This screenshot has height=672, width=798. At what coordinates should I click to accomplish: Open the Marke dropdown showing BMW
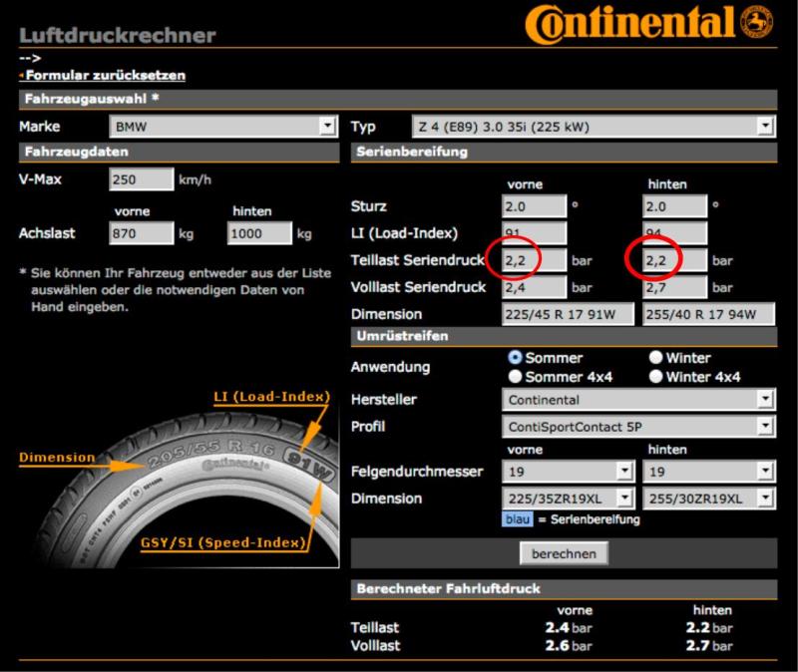point(221,127)
